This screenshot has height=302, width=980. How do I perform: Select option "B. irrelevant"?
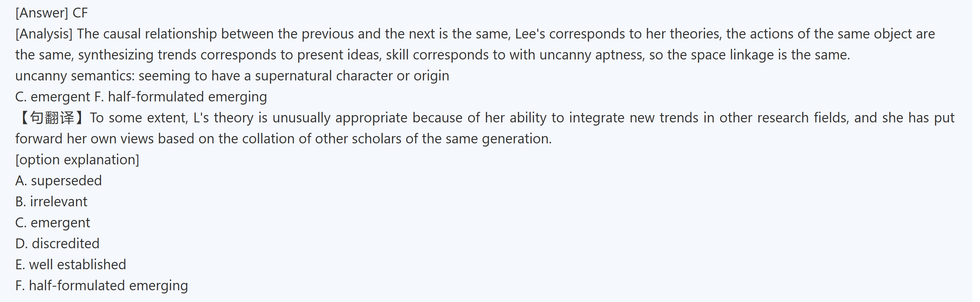pyautogui.click(x=51, y=202)
